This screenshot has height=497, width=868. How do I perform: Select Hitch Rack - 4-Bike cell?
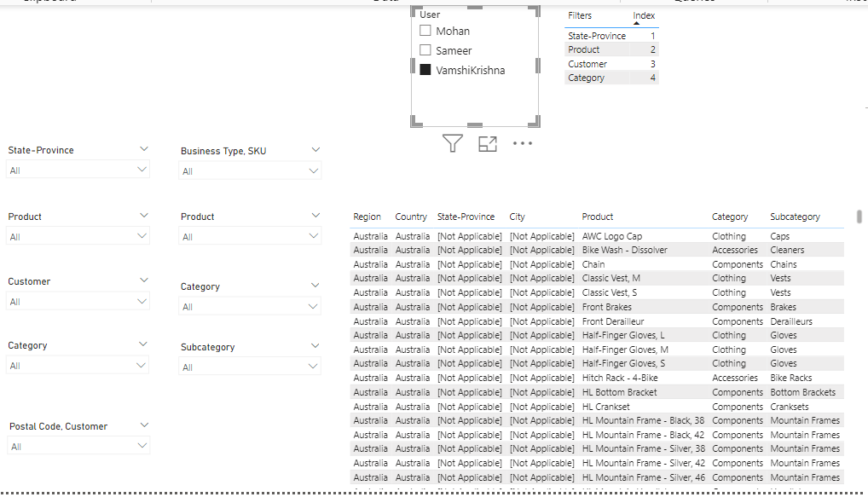pos(620,378)
